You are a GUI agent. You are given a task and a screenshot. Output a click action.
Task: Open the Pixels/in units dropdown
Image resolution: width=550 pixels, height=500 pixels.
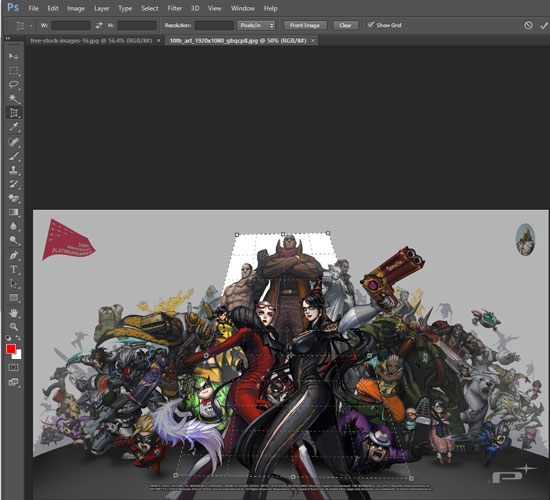(256, 25)
